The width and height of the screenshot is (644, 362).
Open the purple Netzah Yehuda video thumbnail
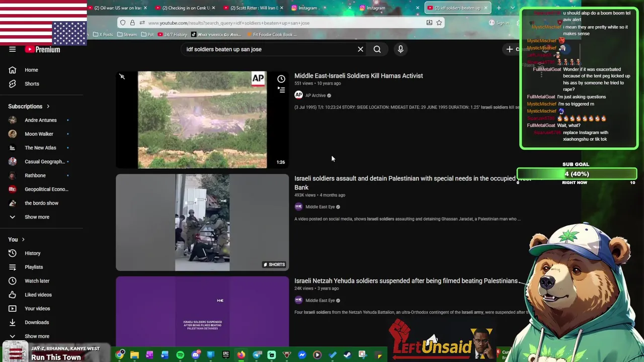(202, 312)
